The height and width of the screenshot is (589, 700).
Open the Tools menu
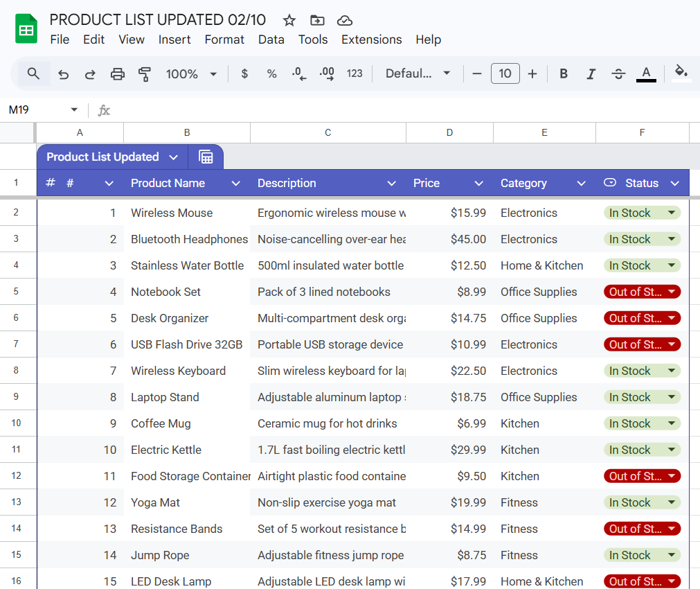click(x=313, y=39)
